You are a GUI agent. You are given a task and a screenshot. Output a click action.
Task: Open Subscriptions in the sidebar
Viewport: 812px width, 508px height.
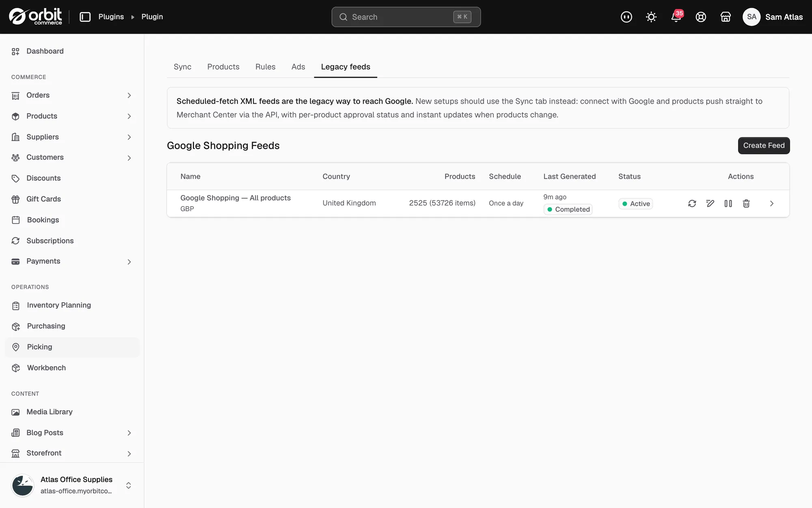pos(72,241)
